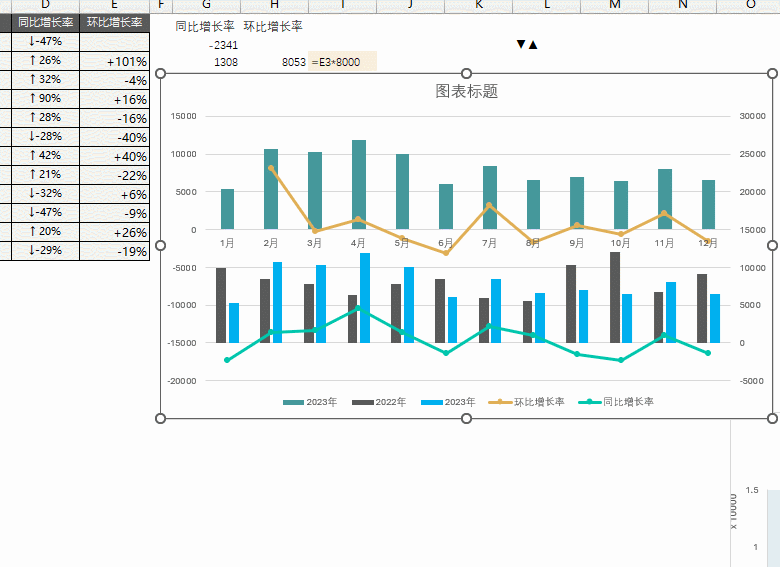Image resolution: width=780 pixels, height=567 pixels.
Task: Select the dark 同比增长率 header in column D
Action: pyautogui.click(x=45, y=22)
